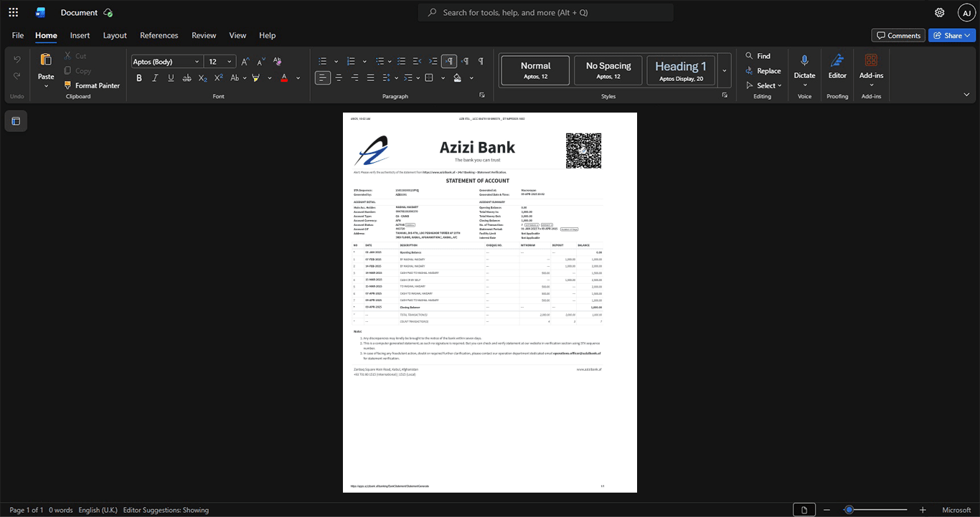The height and width of the screenshot is (517, 980).
Task: Apply red font color
Action: 284,78
